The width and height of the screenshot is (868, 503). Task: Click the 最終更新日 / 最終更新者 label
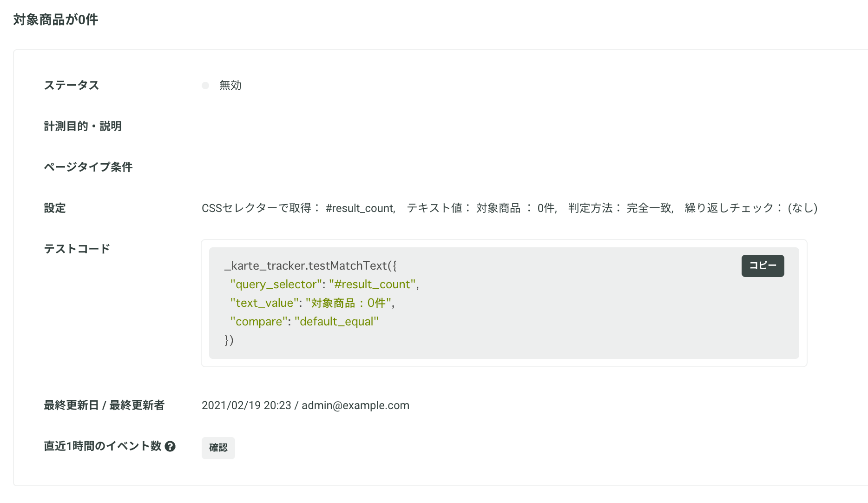[x=104, y=405]
